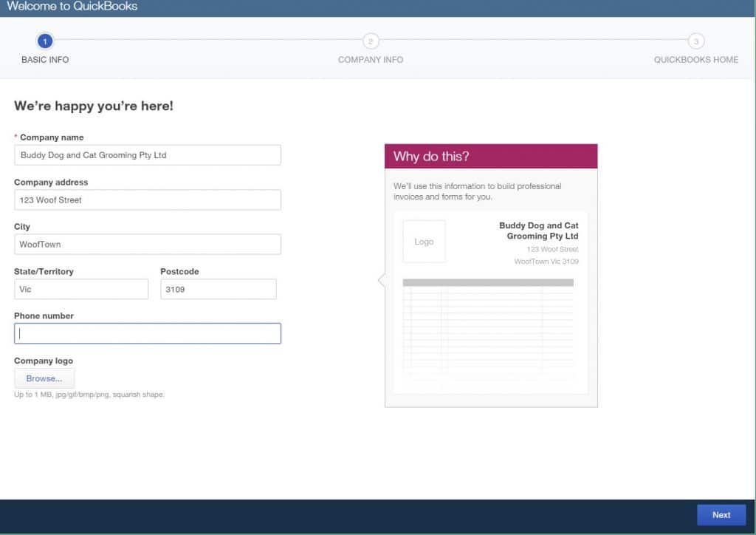Click the Company address input field
Viewport: 756px width, 535px height.
click(148, 200)
